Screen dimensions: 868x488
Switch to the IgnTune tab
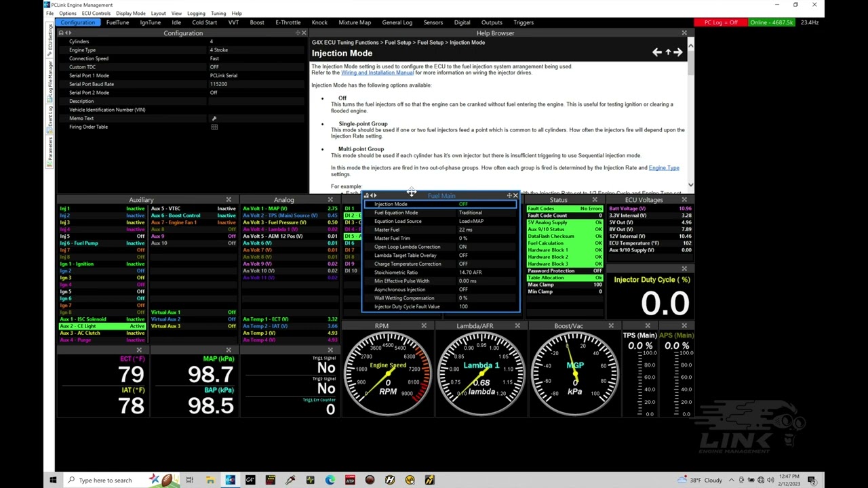pos(150,22)
